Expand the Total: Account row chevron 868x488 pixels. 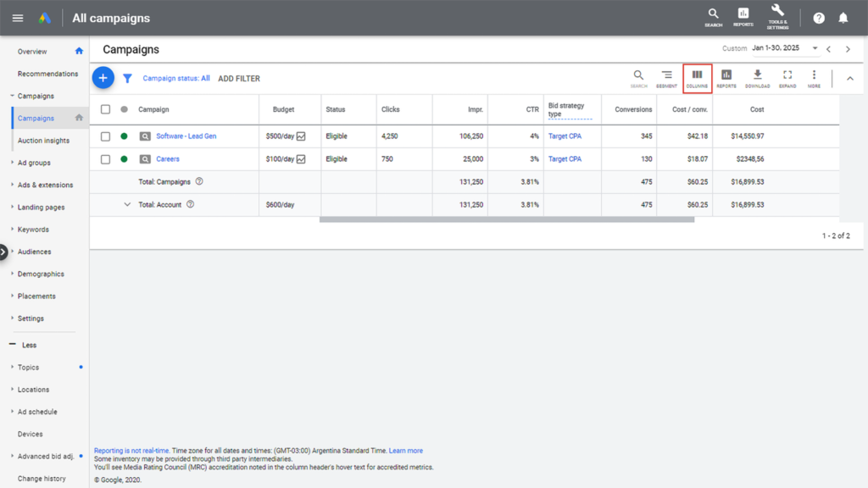point(127,204)
